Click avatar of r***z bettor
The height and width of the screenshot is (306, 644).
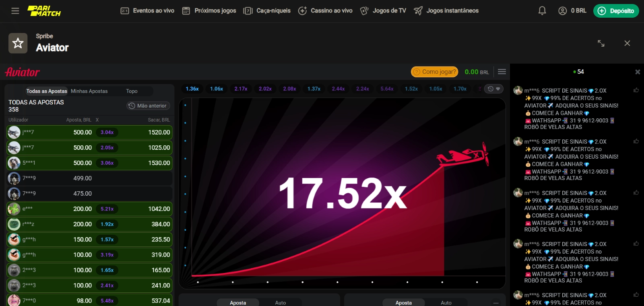pos(14,224)
